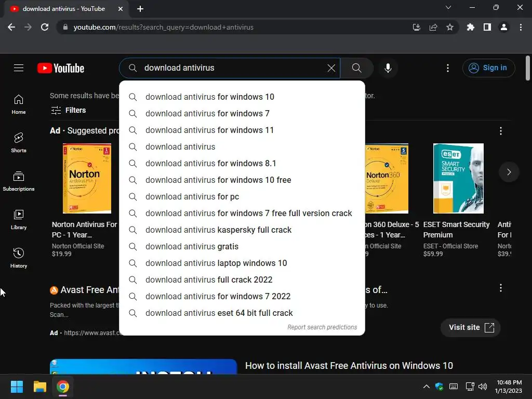532x399 pixels.
Task: Bookmark this page with star
Action: [450, 27]
